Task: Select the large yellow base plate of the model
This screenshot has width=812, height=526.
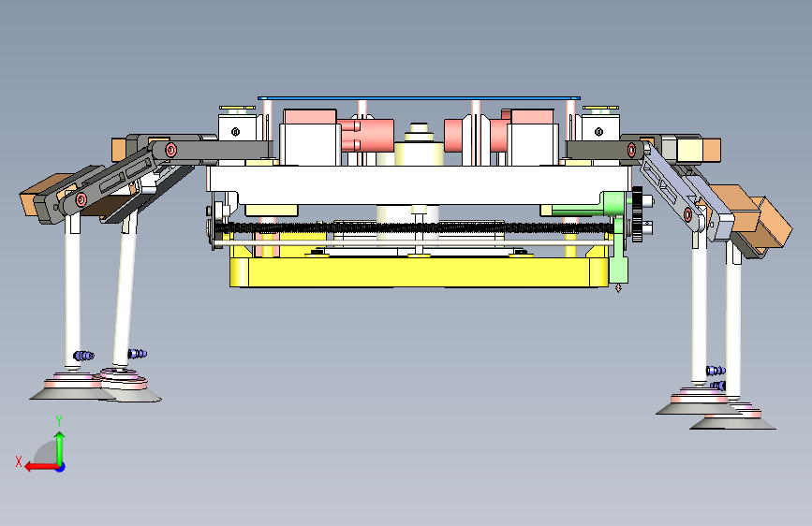Action: pos(419,271)
